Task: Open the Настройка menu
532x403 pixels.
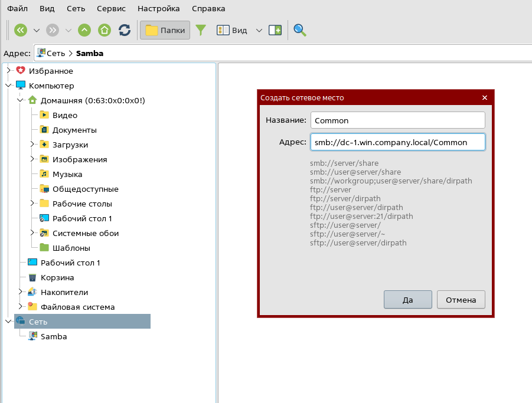Action: click(158, 8)
